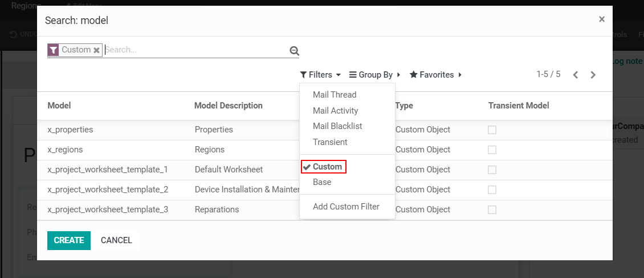Sort by the Model column header
Image resolution: width=644 pixels, height=278 pixels.
pos(59,106)
